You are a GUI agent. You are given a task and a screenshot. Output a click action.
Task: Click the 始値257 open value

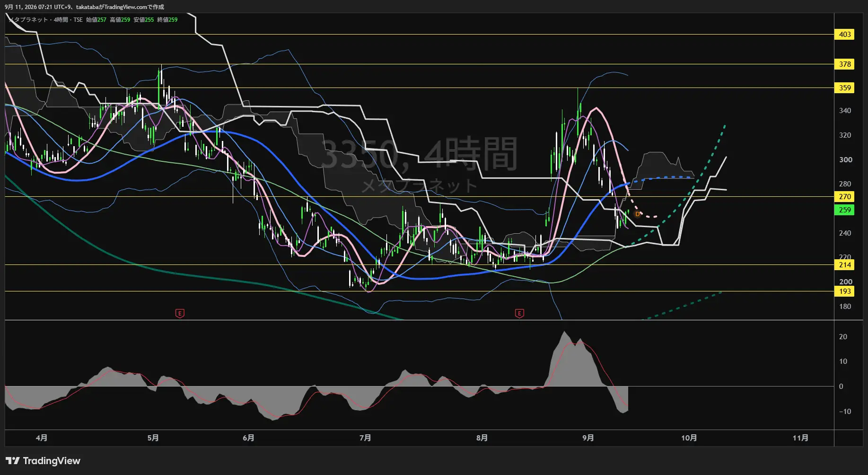96,20
